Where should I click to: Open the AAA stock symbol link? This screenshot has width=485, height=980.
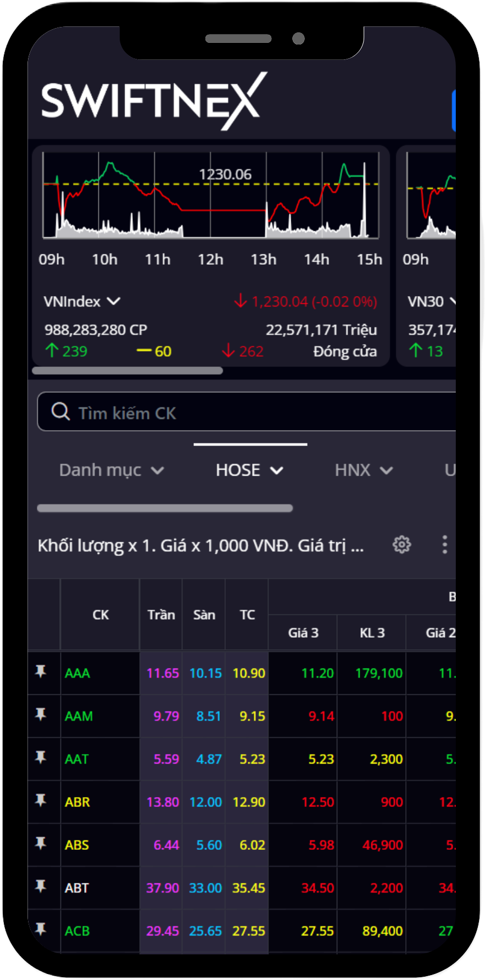tap(77, 673)
